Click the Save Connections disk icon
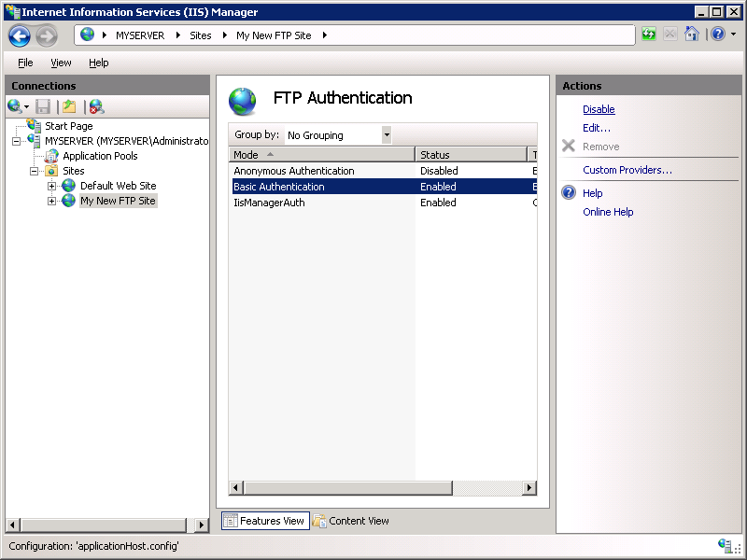The width and height of the screenshot is (747, 560). (x=43, y=105)
